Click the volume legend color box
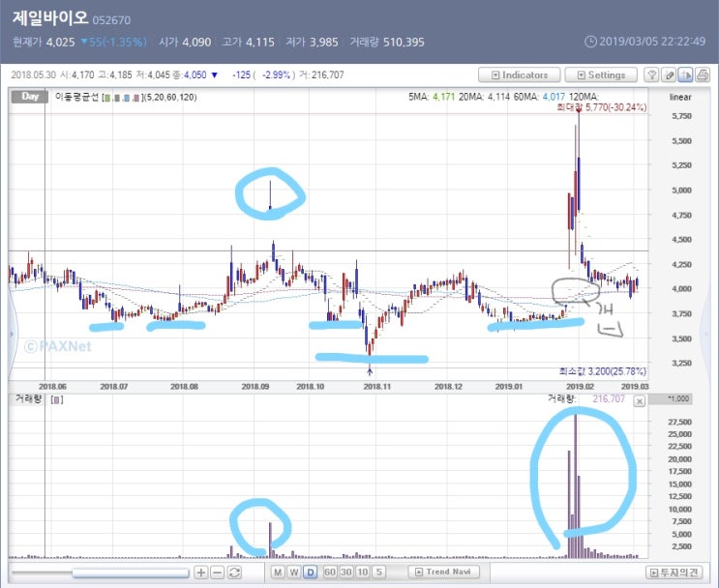 tap(56, 400)
